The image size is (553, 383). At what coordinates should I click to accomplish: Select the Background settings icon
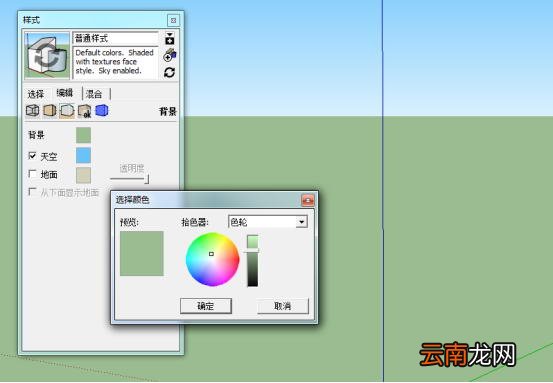click(67, 110)
